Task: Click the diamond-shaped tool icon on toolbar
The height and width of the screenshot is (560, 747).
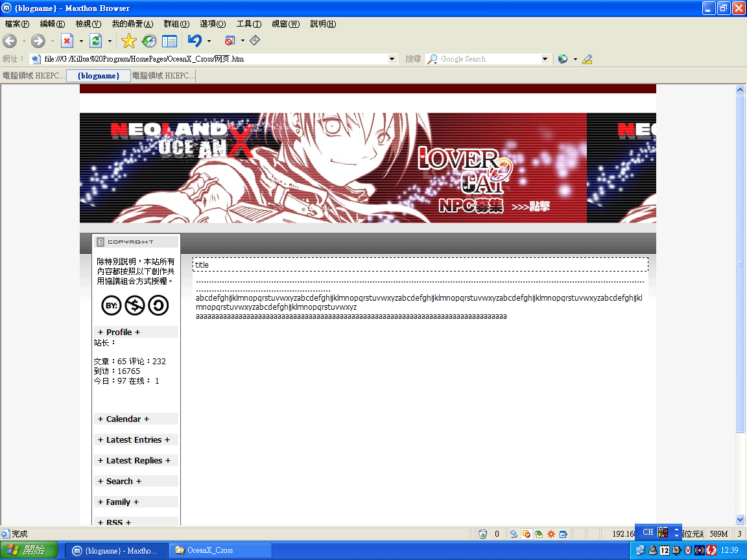Action: pos(255,40)
